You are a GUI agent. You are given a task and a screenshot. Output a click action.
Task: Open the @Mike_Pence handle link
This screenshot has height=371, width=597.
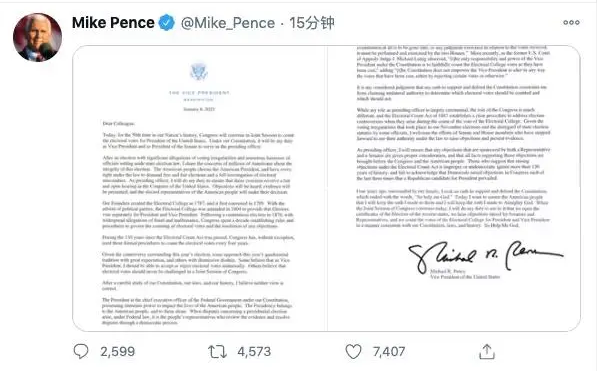tap(228, 23)
